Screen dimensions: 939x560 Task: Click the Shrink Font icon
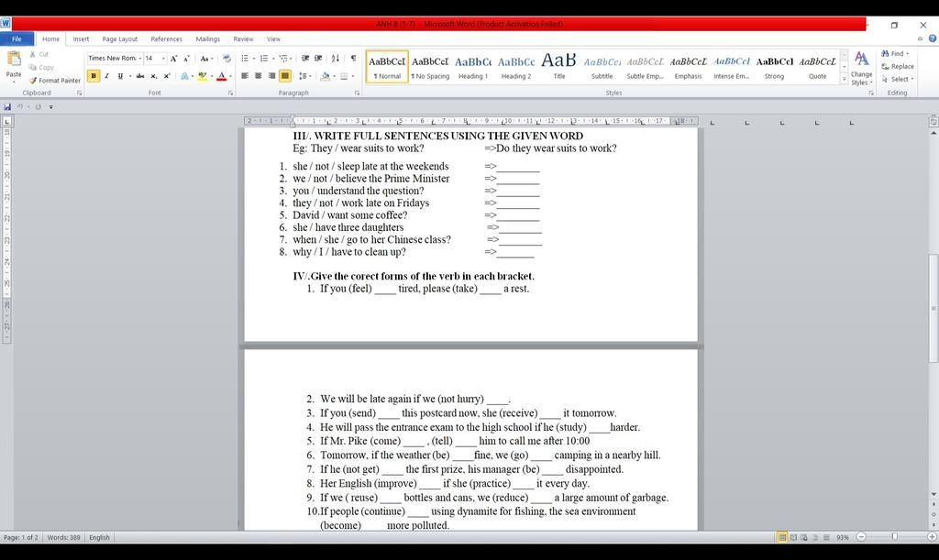[186, 59]
